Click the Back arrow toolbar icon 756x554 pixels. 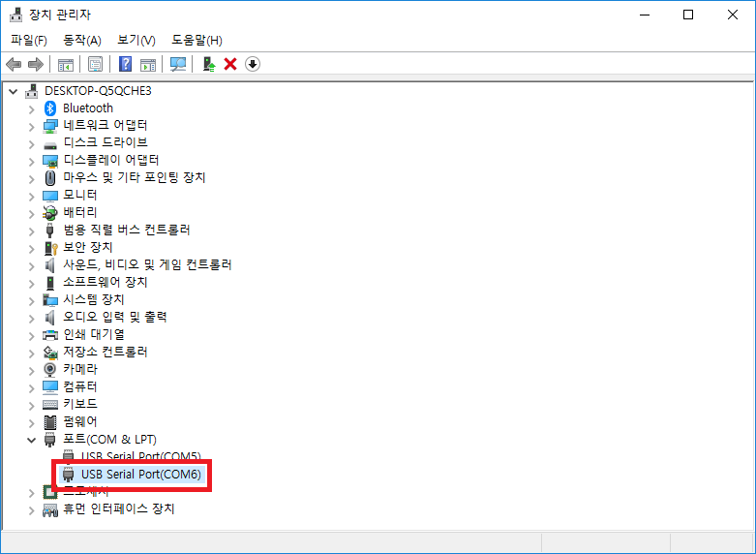14,64
